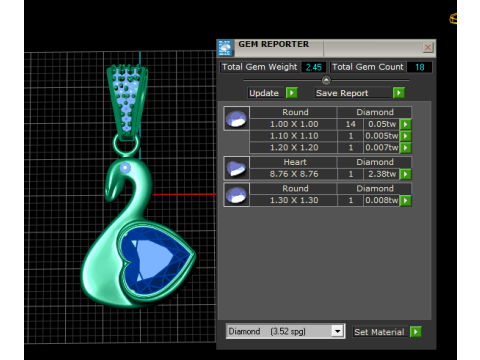The width and height of the screenshot is (480, 360).
Task: Click the green arrow next to Update
Action: 292,93
